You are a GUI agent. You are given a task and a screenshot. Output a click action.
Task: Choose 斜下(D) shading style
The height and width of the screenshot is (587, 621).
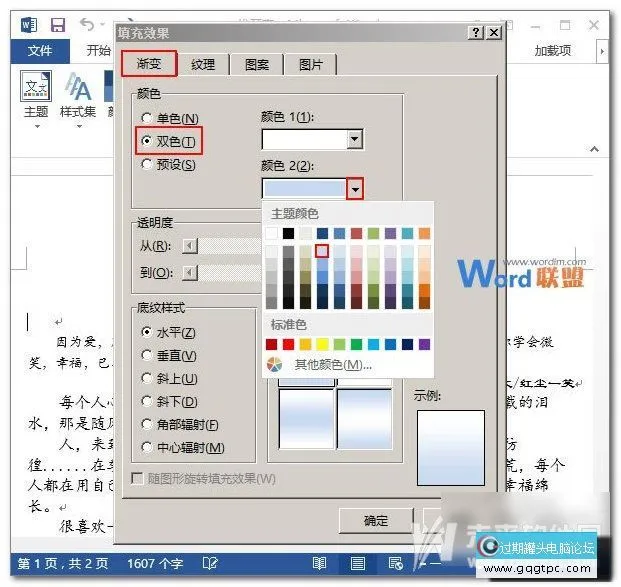tap(169, 401)
